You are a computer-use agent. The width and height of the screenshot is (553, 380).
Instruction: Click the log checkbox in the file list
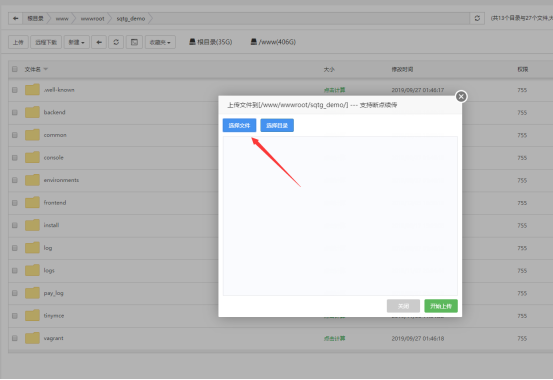click(x=15, y=248)
